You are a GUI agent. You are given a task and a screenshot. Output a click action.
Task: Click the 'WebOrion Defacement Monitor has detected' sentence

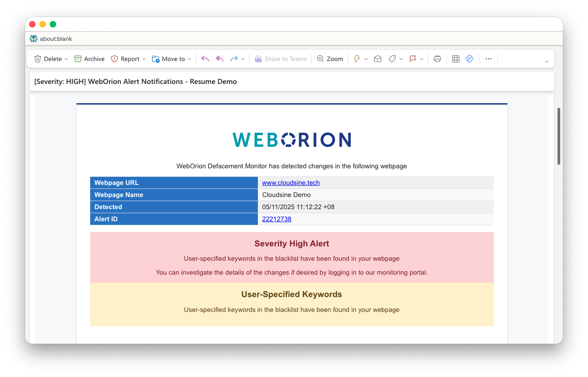292,166
